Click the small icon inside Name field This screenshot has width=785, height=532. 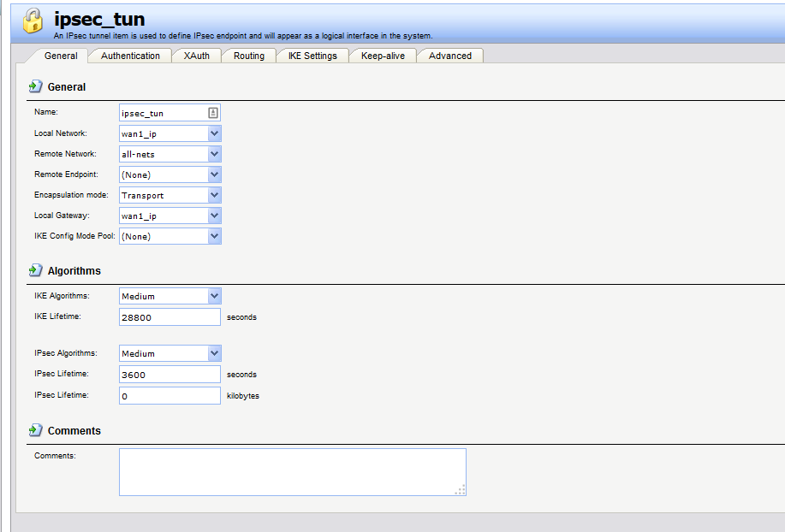(x=213, y=113)
